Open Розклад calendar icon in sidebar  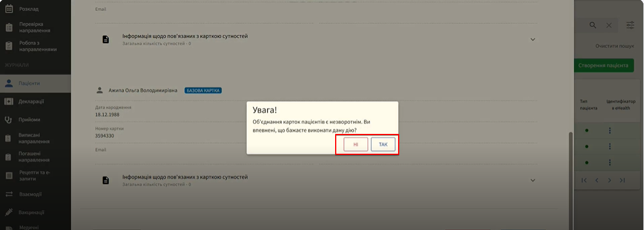9,9
